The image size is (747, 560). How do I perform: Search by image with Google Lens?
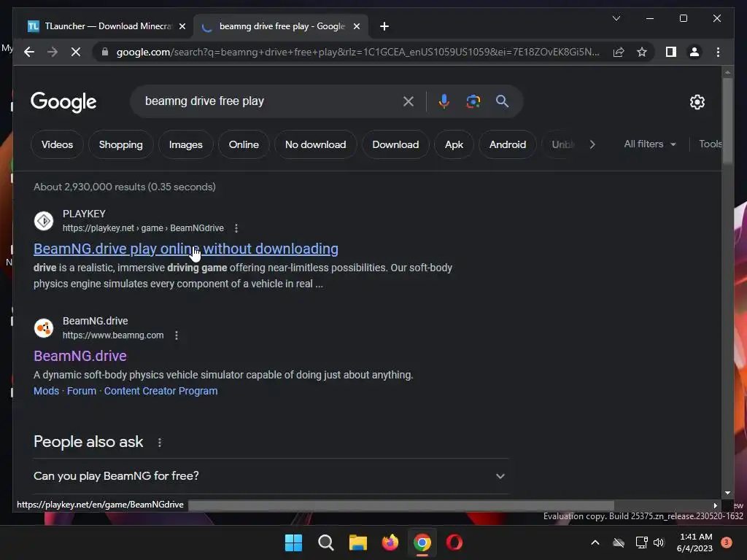pyautogui.click(x=473, y=101)
